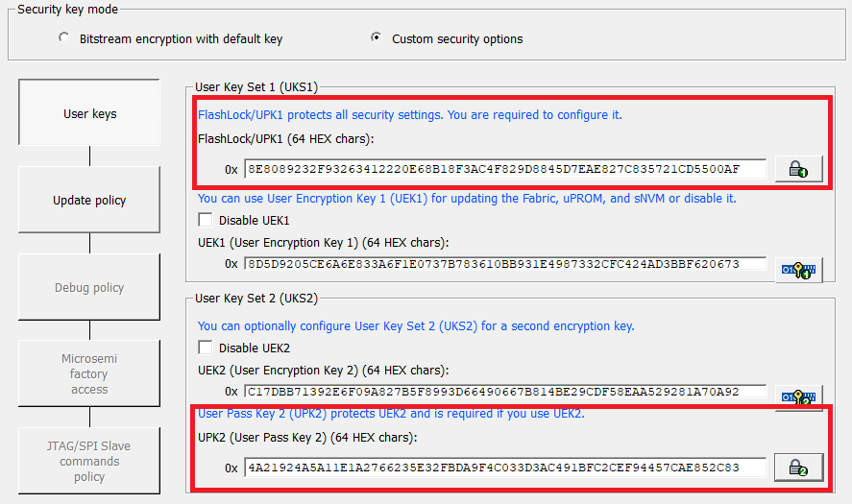Focus the UPK2 pass key field

504,468
